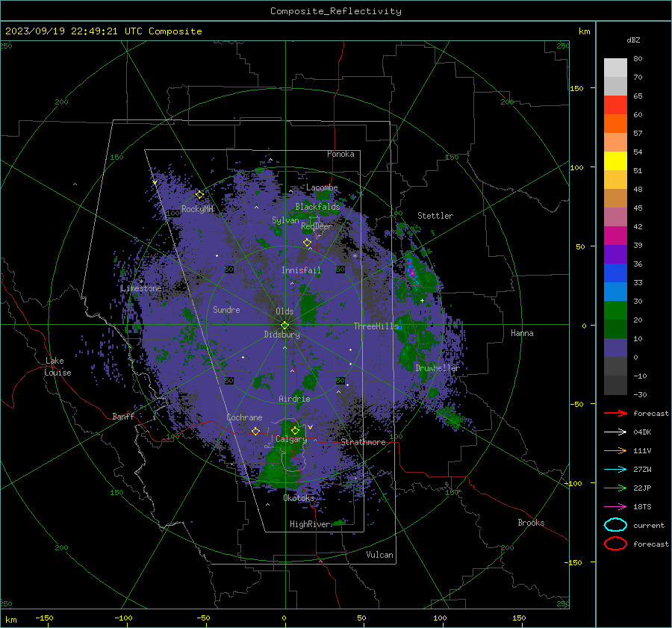The height and width of the screenshot is (628, 672).
Task: Click the yellow diamond marker below RedDeer
Action: pyautogui.click(x=307, y=243)
